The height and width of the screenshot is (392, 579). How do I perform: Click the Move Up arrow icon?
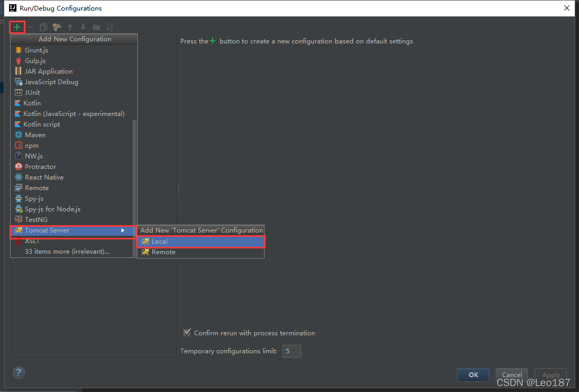point(70,27)
